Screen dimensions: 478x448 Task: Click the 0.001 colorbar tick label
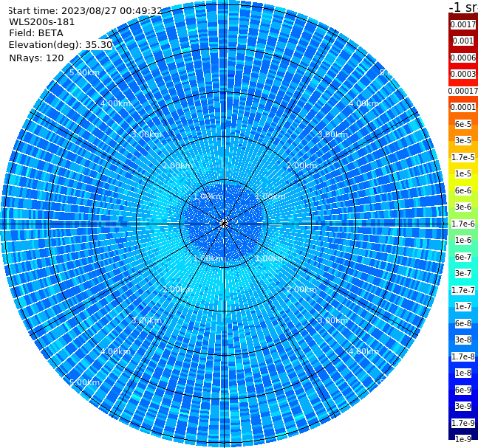pos(463,41)
